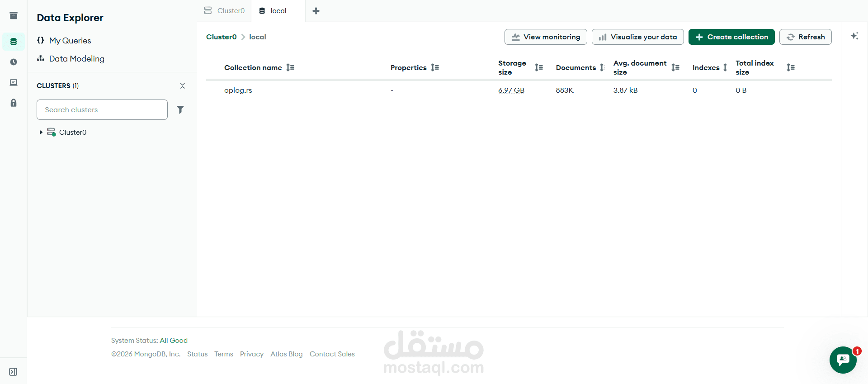Refresh the collection list

(x=806, y=37)
